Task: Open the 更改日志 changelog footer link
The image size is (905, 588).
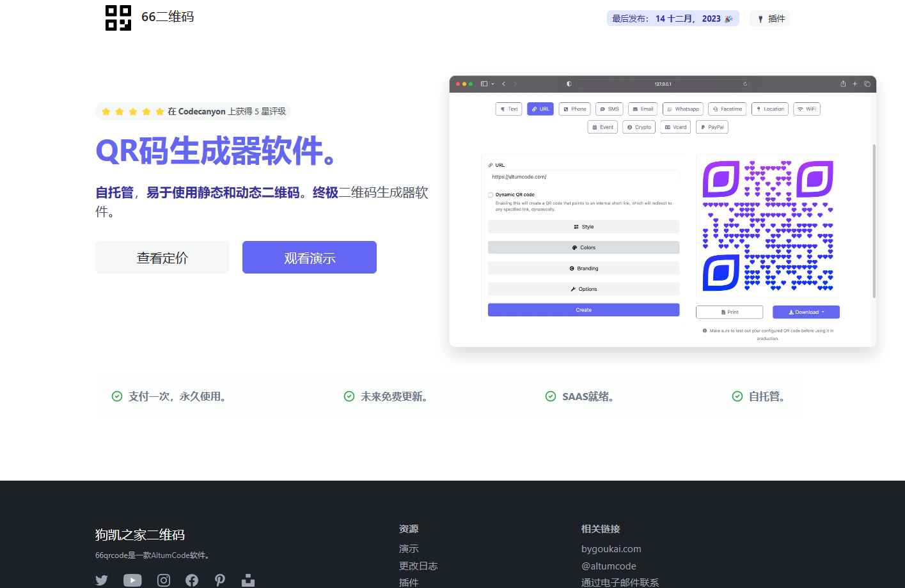Action: click(x=418, y=566)
